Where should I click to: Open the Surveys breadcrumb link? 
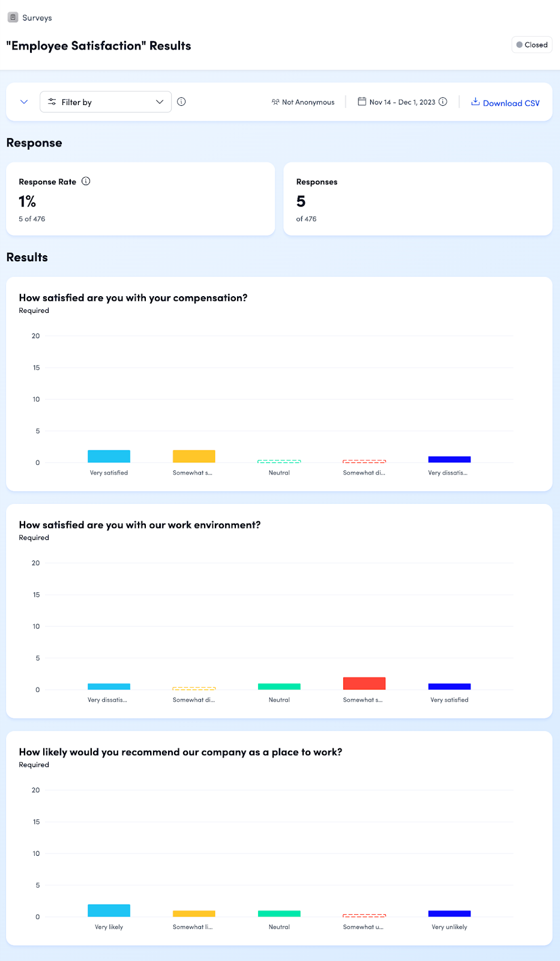click(x=37, y=18)
